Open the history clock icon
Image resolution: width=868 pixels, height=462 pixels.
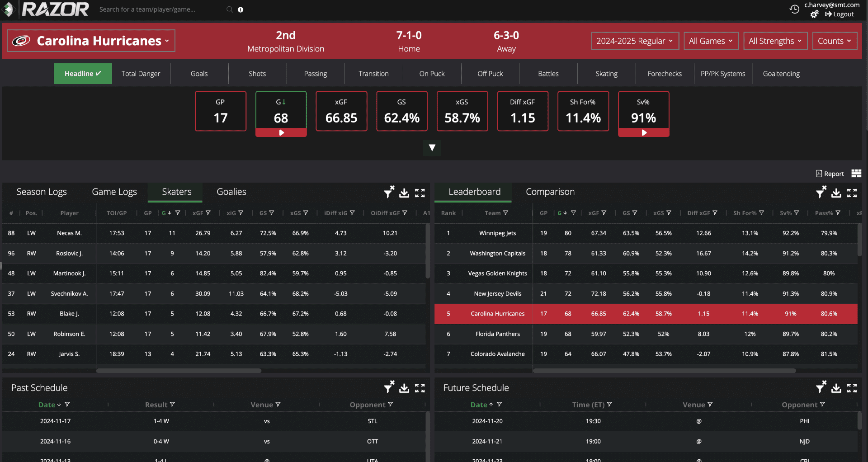click(794, 9)
